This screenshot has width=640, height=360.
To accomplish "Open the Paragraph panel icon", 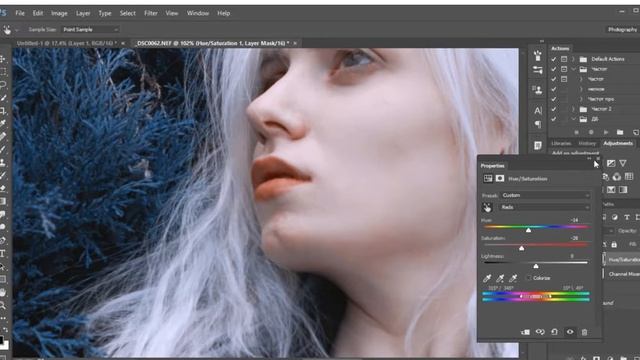I will coord(538,124).
